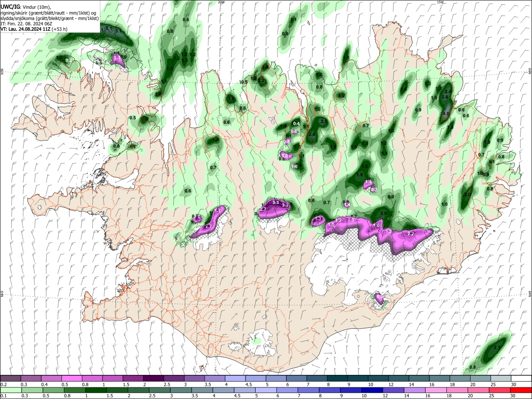Click the '20W' longitude label at top
This screenshot has height=399, width=532.
point(221,2)
